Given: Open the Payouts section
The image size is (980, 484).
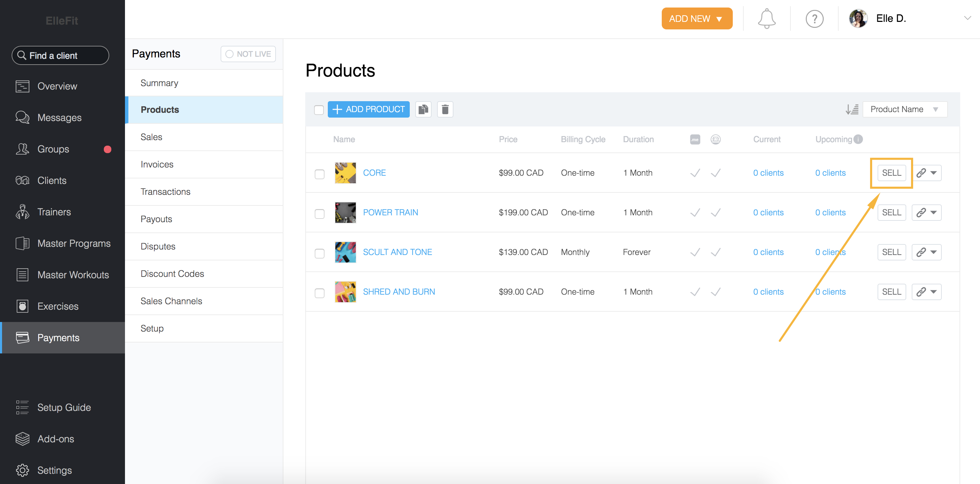Looking at the screenshot, I should 204,219.
